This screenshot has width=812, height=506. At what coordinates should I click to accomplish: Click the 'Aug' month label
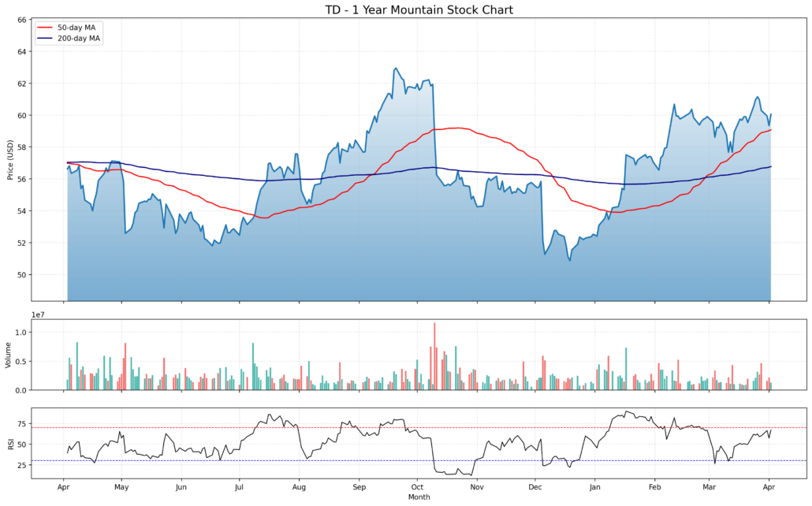coord(300,487)
